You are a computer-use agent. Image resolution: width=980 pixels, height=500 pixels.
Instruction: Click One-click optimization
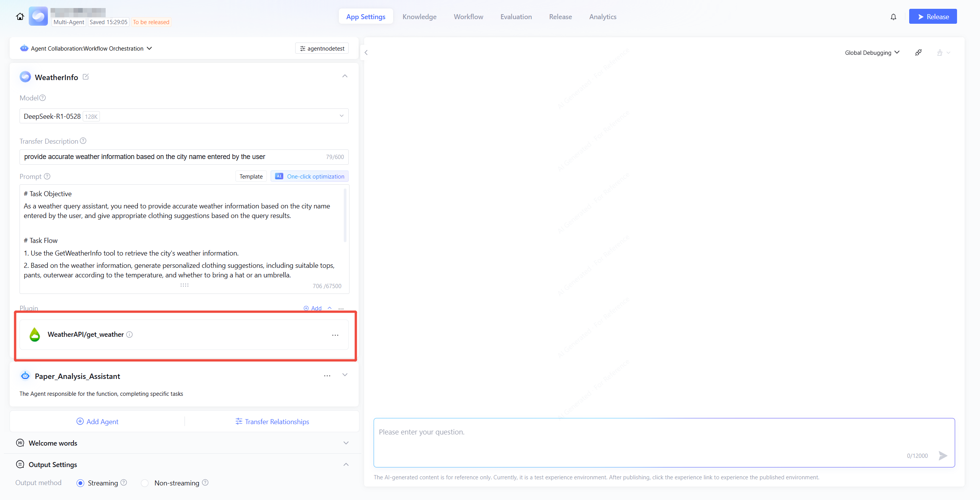click(x=310, y=177)
